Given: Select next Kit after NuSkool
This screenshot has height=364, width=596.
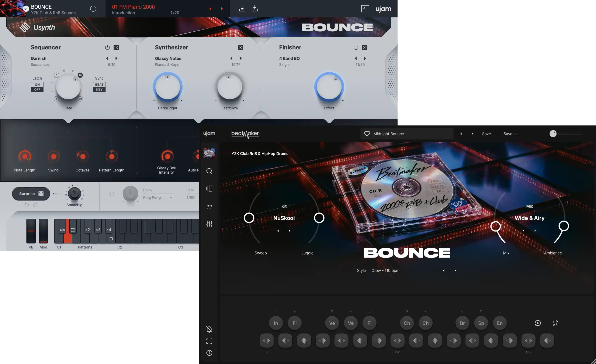Looking at the screenshot, I should (290, 231).
